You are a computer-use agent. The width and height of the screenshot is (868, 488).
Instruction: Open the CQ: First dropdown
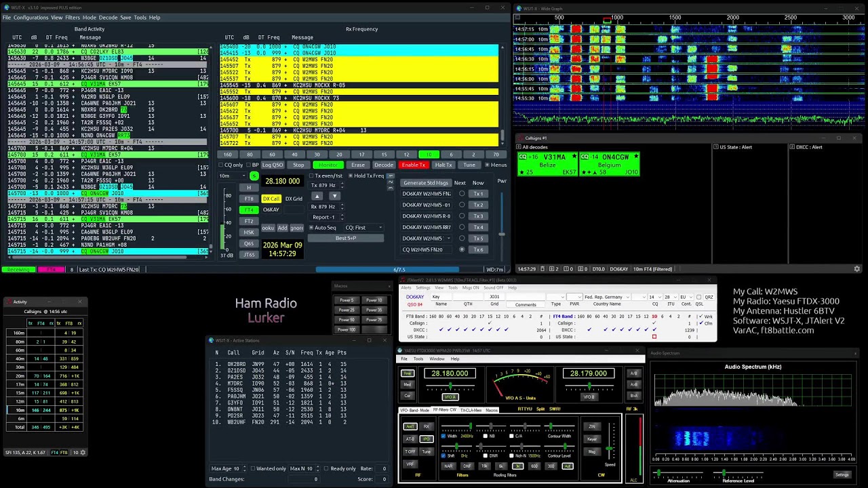363,228
